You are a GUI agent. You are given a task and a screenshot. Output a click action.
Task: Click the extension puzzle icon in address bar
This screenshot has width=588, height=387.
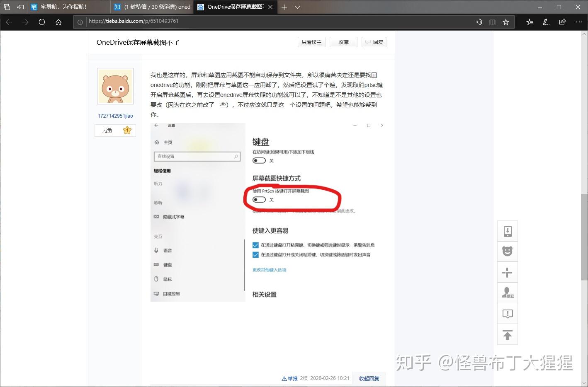click(479, 22)
